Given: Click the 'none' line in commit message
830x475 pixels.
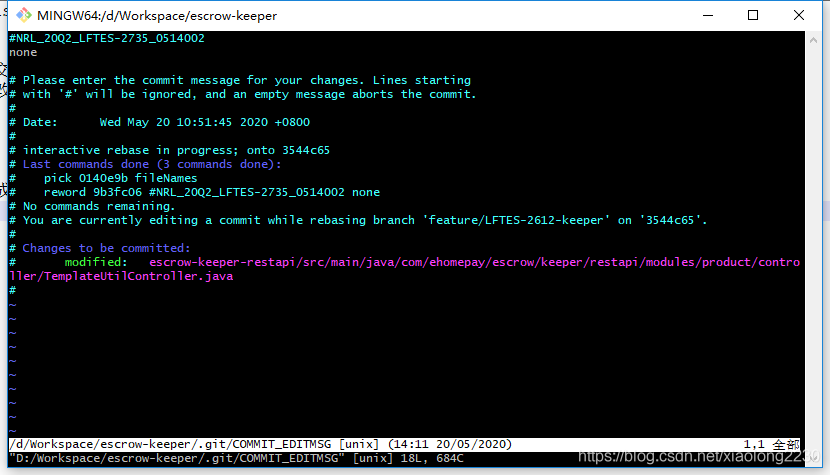Looking at the screenshot, I should 23,52.
